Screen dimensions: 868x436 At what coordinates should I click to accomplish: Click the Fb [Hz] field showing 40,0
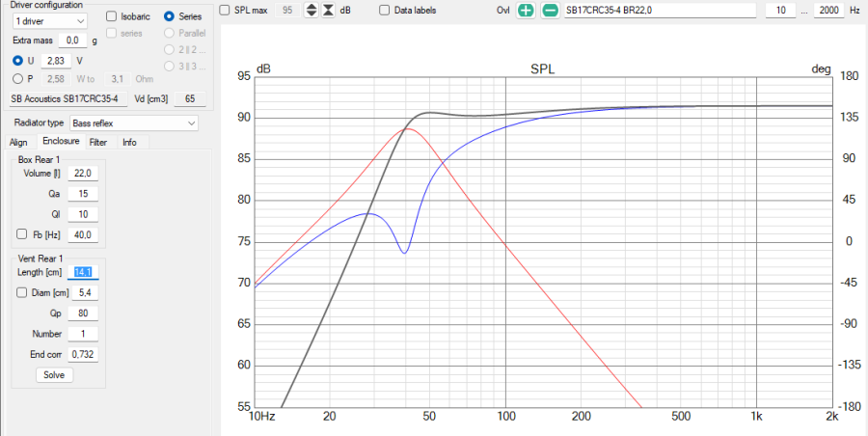coord(83,234)
